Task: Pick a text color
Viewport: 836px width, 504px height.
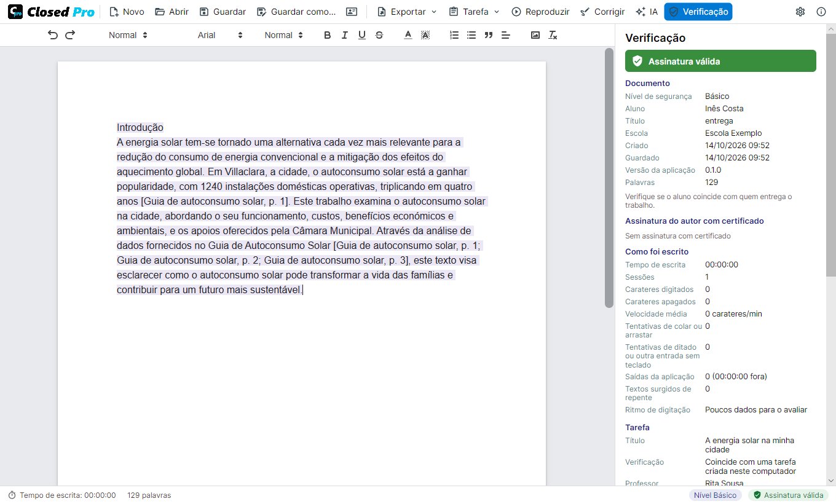Action: tap(408, 35)
